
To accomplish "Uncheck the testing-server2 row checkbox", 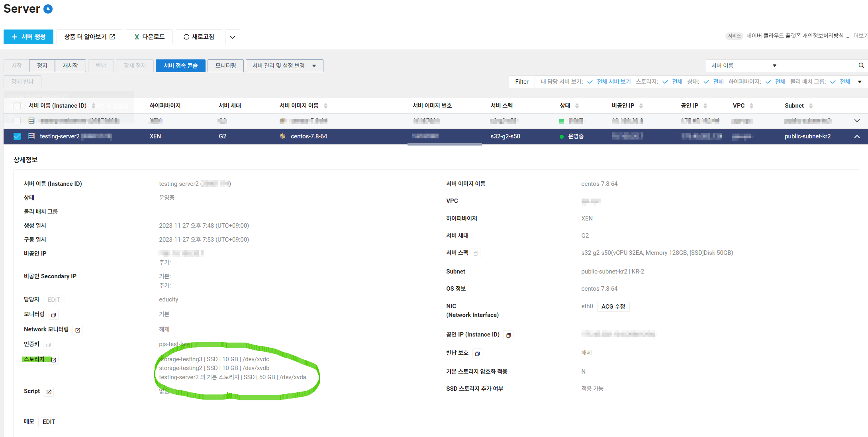I will 17,136.
